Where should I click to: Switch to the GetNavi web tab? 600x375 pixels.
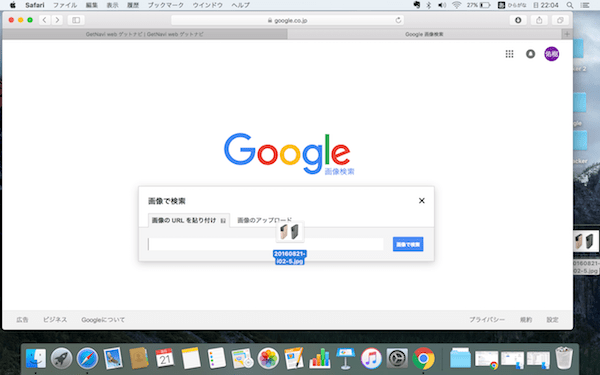click(x=145, y=34)
